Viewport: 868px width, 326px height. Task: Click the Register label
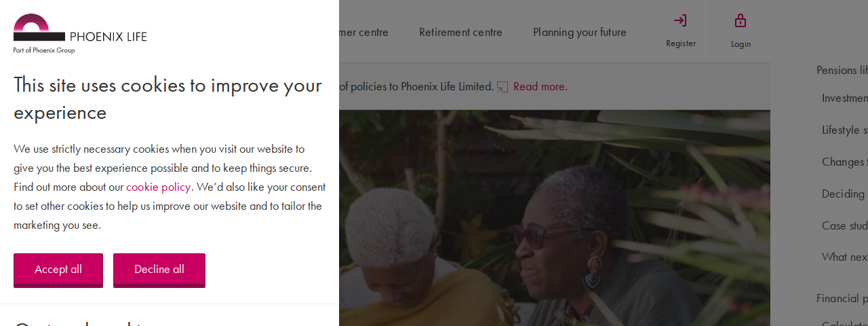681,43
